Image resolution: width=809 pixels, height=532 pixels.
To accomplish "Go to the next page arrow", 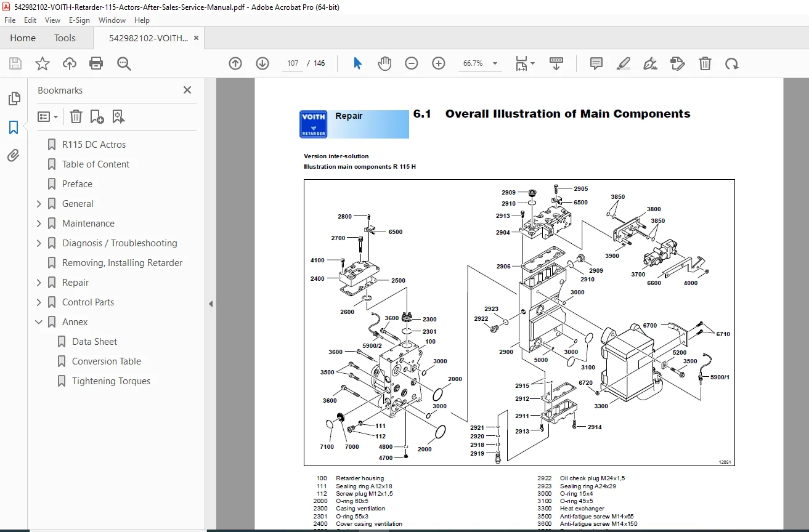I will pyautogui.click(x=262, y=63).
